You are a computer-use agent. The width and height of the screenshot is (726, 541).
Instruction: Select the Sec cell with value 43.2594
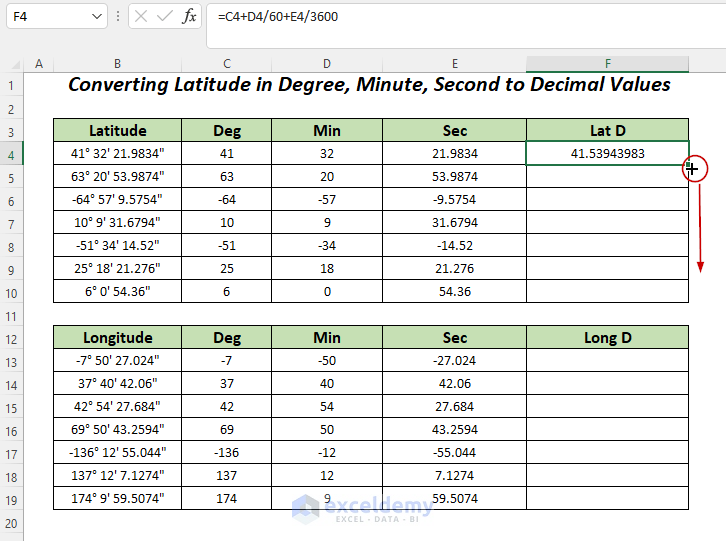click(x=454, y=429)
